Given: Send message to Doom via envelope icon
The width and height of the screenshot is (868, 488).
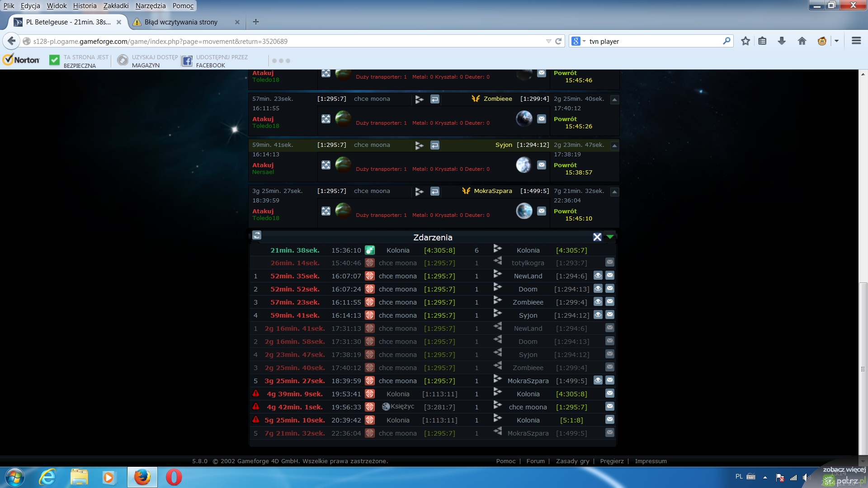Looking at the screenshot, I should click(609, 289).
